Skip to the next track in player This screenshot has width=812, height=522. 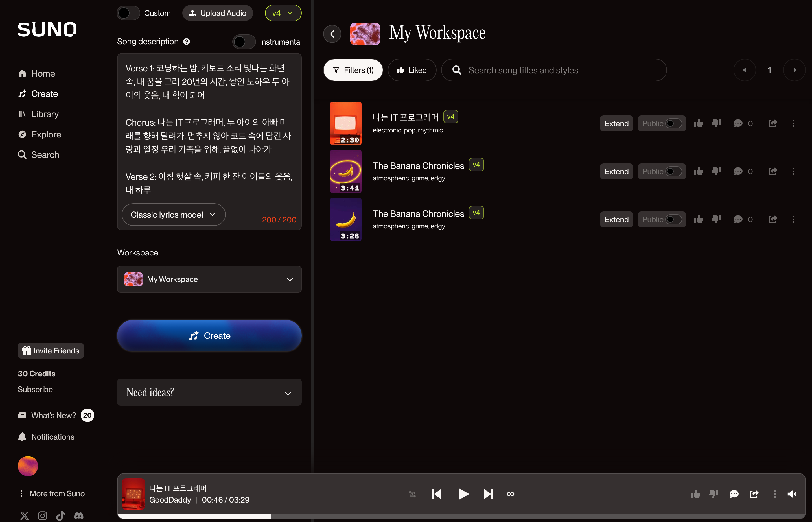(488, 494)
